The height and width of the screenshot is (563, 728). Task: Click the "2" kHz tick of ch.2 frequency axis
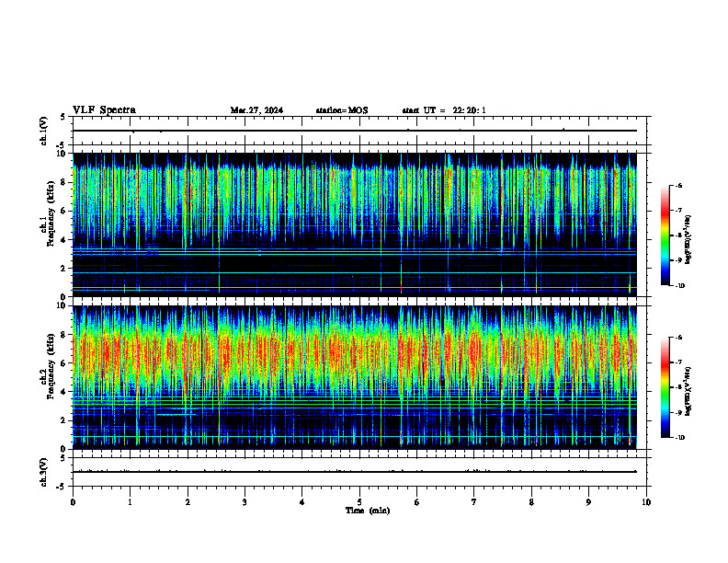tap(64, 420)
